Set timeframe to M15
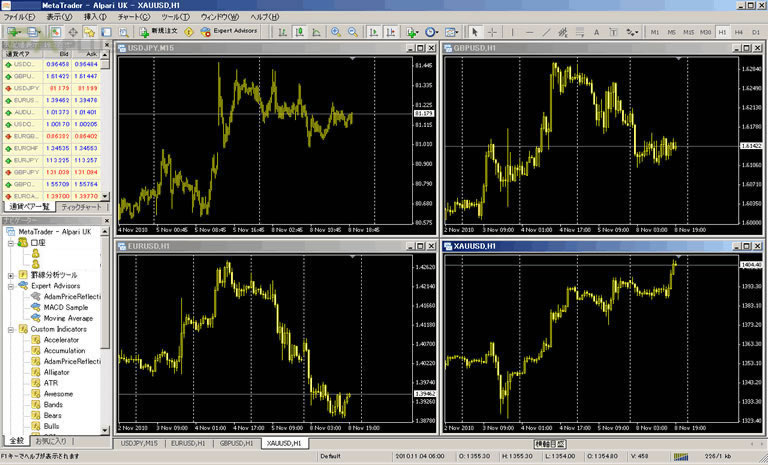This screenshot has height=465, width=768. (688, 32)
